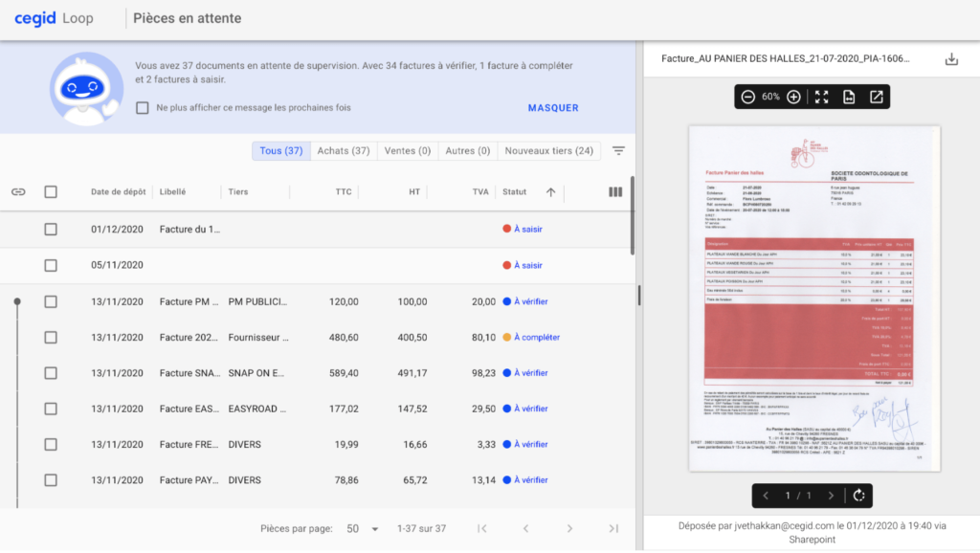The image size is (980, 553).
Task: Open the column chooser icon
Action: click(x=615, y=192)
